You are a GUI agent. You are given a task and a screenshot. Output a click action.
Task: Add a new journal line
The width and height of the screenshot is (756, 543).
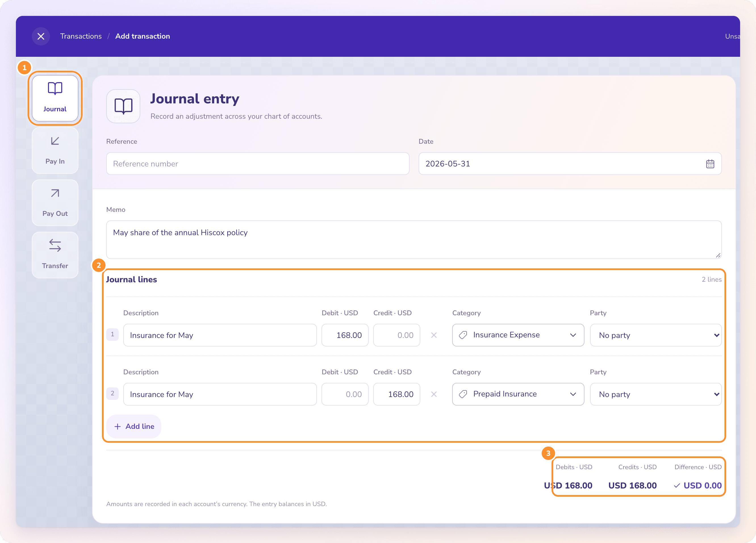(134, 426)
